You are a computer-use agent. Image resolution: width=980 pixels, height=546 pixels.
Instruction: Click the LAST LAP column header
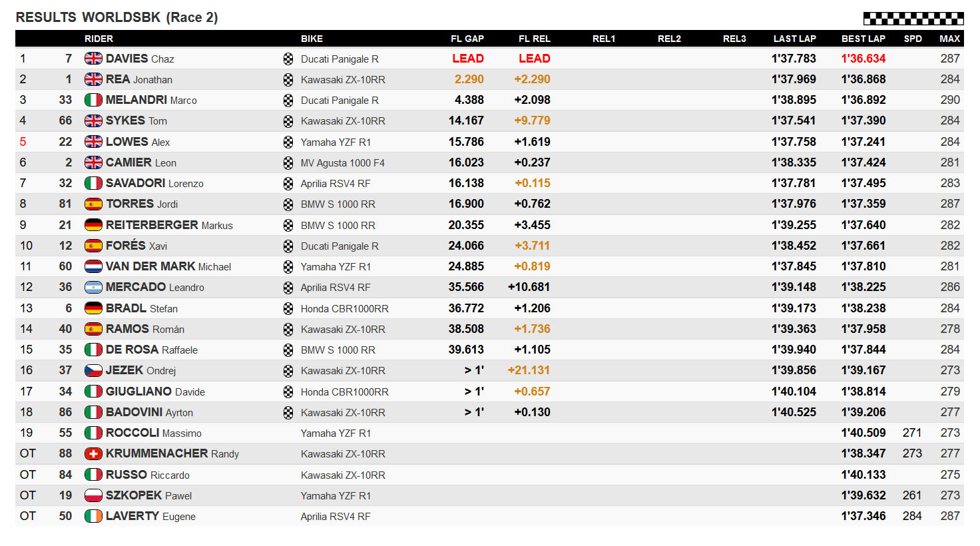[x=795, y=39]
